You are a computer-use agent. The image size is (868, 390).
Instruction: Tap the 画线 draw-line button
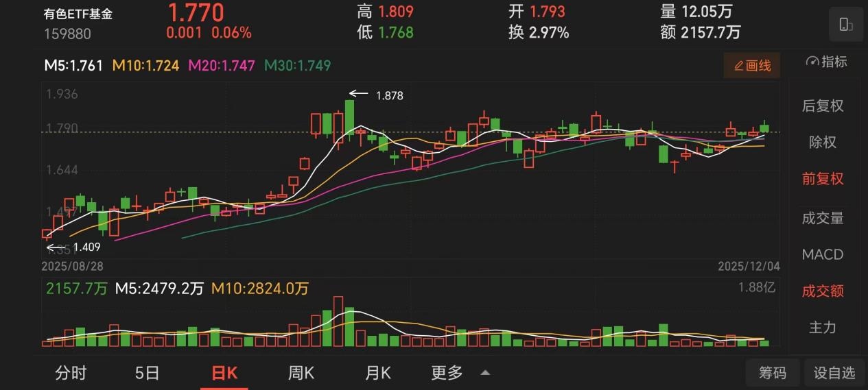[752, 66]
